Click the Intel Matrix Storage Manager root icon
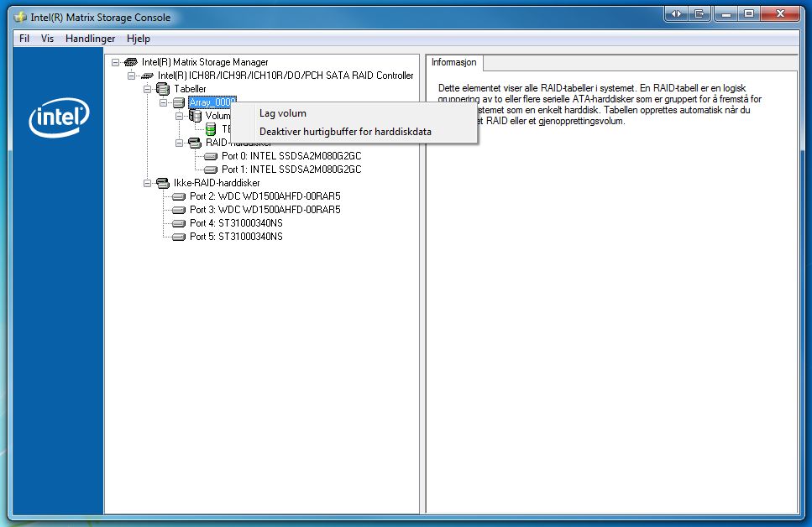The width and height of the screenshot is (812, 527). pos(131,62)
